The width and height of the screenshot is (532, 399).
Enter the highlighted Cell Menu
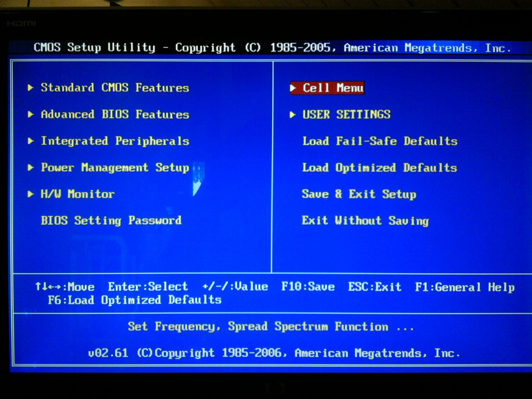(x=333, y=88)
